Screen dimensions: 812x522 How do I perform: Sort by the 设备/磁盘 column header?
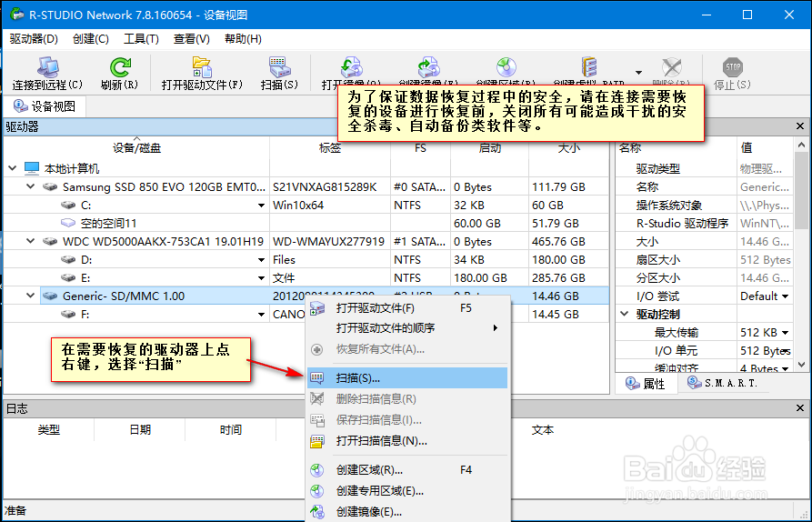click(136, 147)
